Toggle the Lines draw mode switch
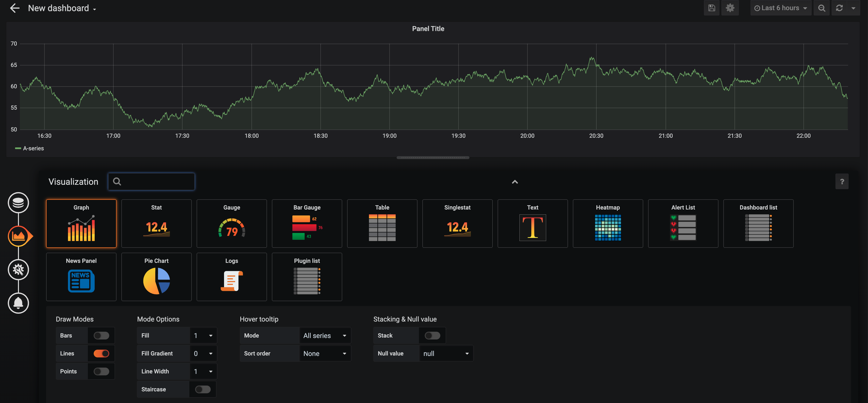The image size is (868, 403). tap(101, 353)
